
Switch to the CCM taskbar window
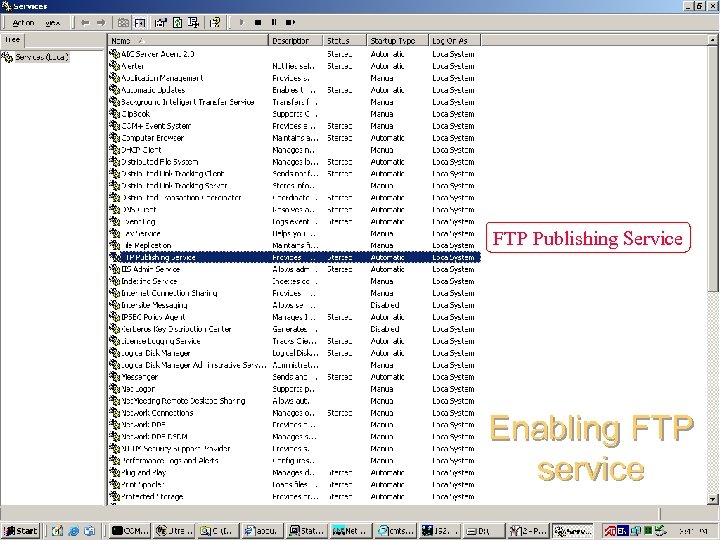click(x=130, y=531)
